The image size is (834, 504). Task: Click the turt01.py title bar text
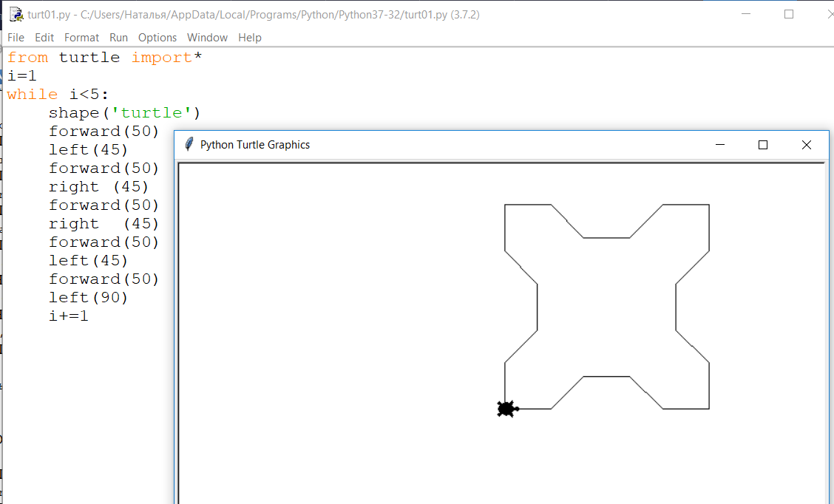click(x=253, y=14)
